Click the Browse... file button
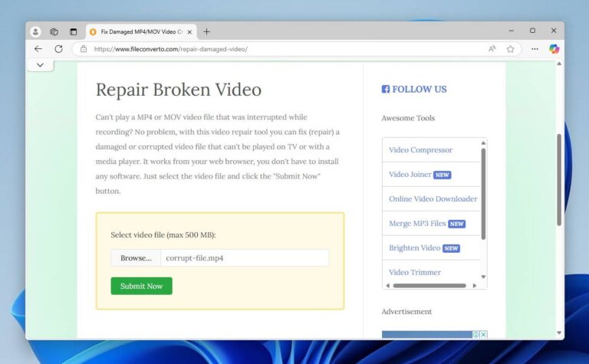Screen dimensions: 589x364 click(136, 257)
